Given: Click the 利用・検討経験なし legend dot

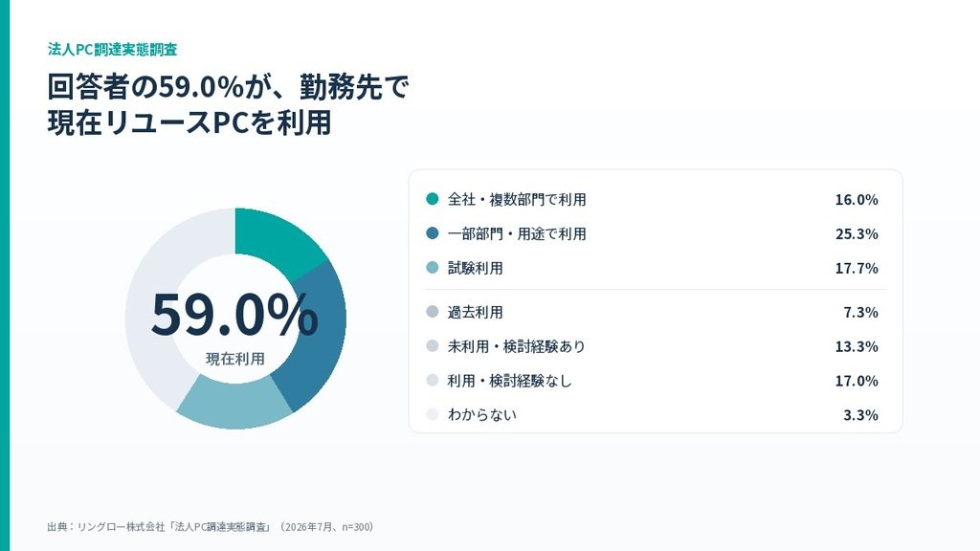Looking at the screenshot, I should (432, 380).
